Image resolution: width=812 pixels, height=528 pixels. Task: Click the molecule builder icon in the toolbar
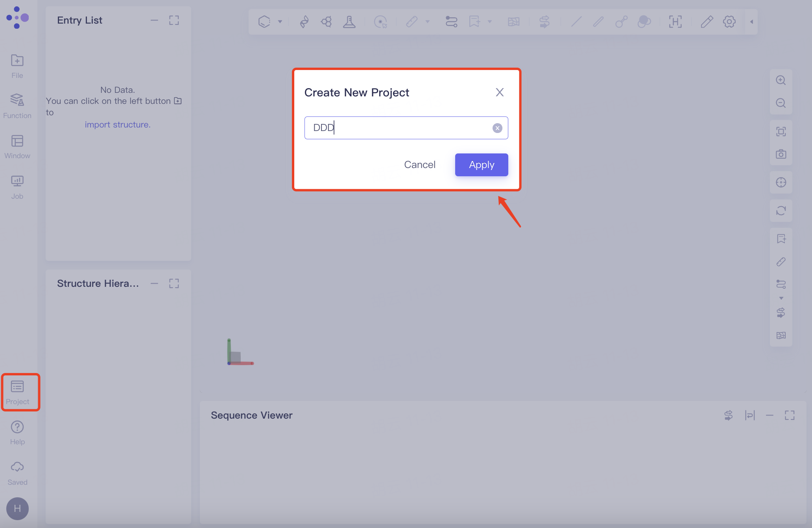(x=326, y=22)
